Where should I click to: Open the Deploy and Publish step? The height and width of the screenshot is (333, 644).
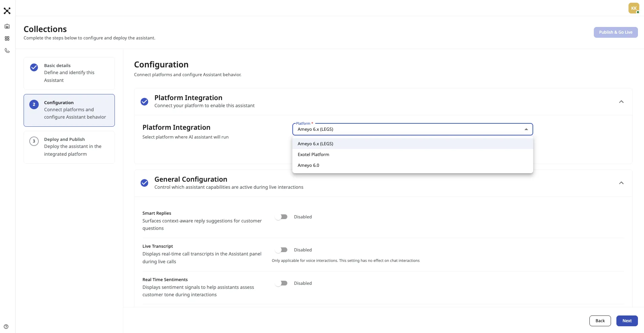pos(69,147)
